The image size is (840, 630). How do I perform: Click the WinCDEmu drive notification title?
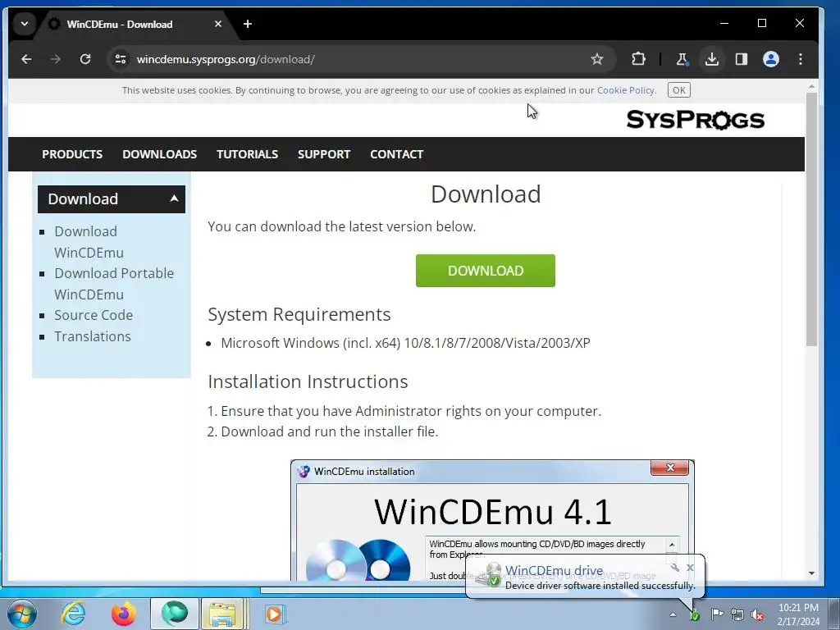pos(554,571)
